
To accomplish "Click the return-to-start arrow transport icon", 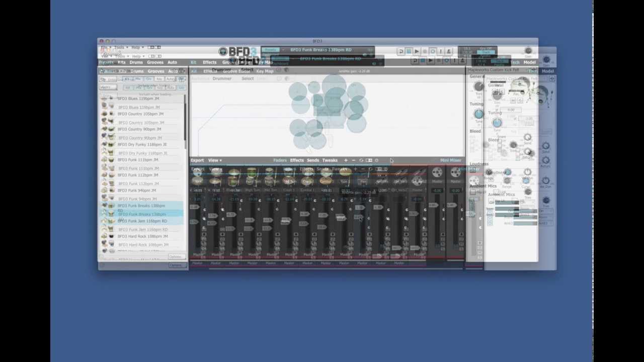I will point(400,51).
